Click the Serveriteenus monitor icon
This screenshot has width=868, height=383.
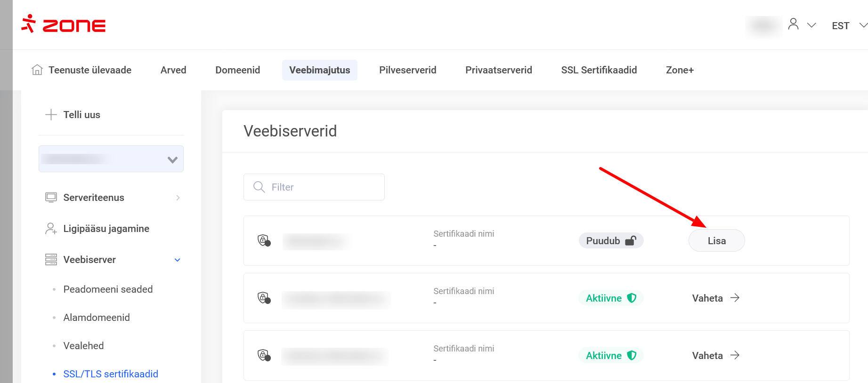[51, 198]
